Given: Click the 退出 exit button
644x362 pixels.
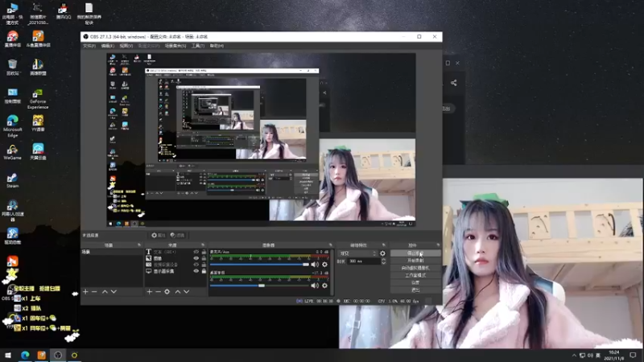Looking at the screenshot, I should 415,290.
